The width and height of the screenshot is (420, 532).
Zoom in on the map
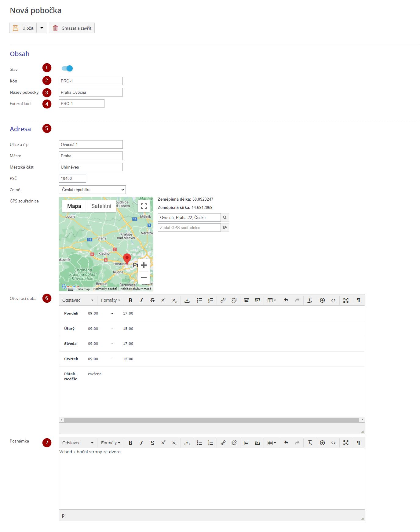tap(144, 265)
